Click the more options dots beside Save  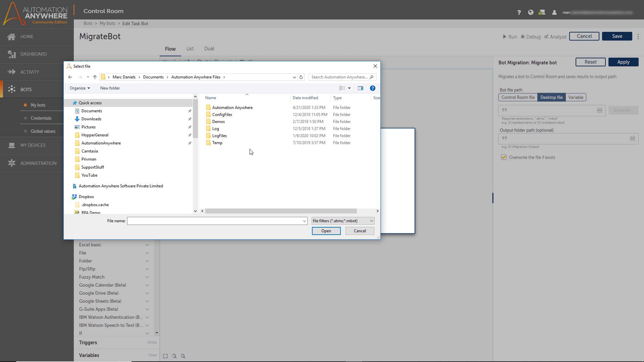point(638,37)
